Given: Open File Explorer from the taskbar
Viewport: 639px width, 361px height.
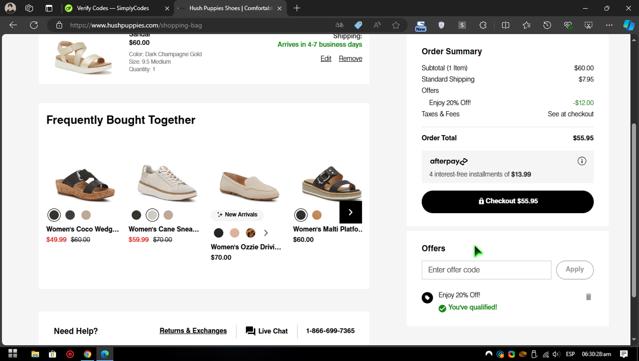Looking at the screenshot, I should pyautogui.click(x=35, y=354).
